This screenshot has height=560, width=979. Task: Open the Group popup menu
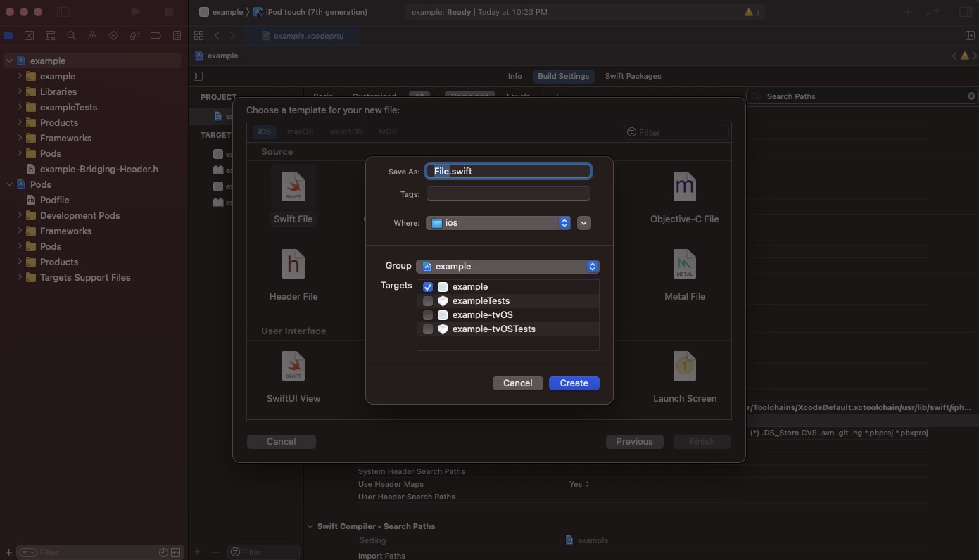(x=507, y=267)
